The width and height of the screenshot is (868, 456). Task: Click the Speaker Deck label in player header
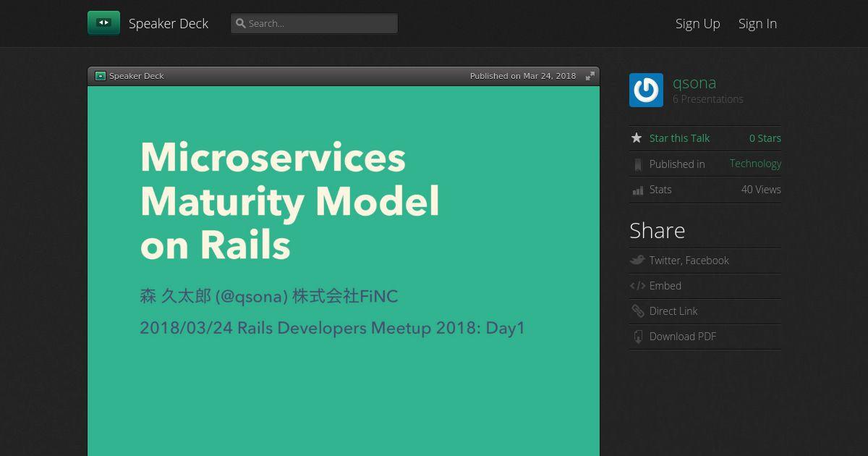(137, 76)
